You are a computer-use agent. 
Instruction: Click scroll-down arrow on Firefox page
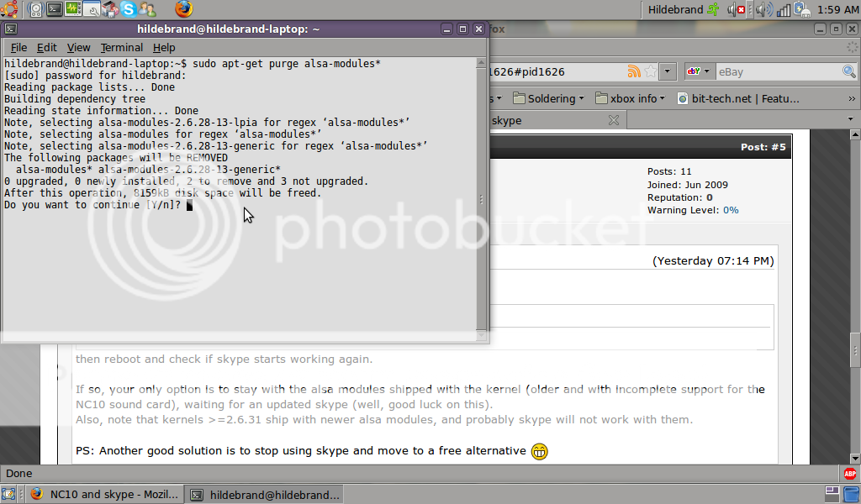855,458
